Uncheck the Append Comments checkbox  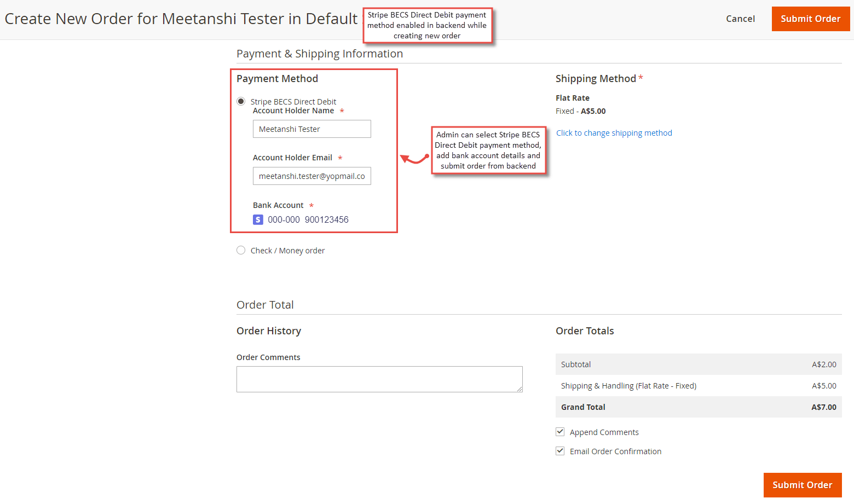click(x=559, y=431)
